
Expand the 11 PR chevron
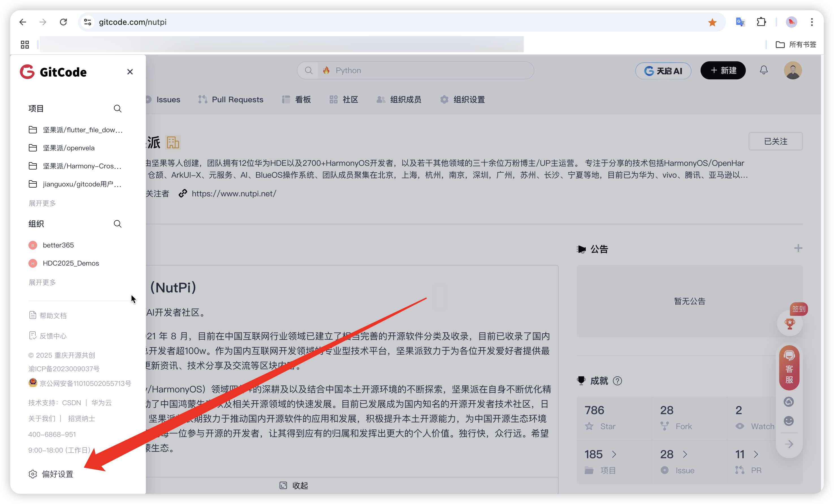(x=756, y=454)
